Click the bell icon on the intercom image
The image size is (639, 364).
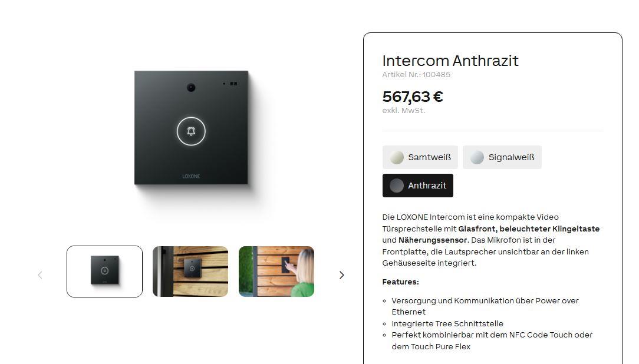(191, 131)
